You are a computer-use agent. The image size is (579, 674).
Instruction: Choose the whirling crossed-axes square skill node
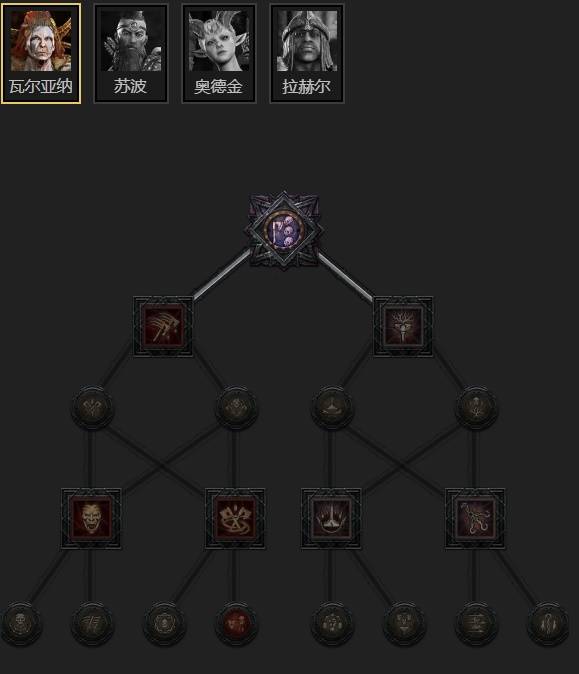235,518
